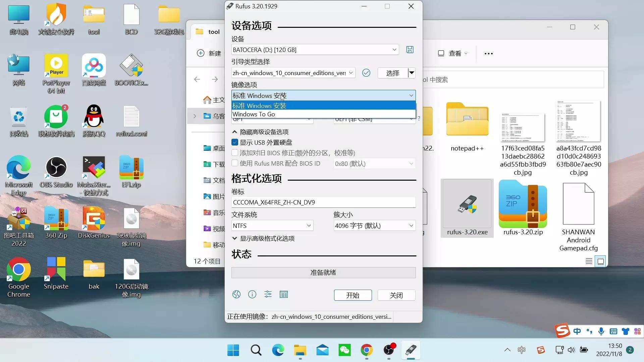644x362 pixels.
Task: Open the Explorer see-more ellipsis menu
Action: pyautogui.click(x=488, y=53)
